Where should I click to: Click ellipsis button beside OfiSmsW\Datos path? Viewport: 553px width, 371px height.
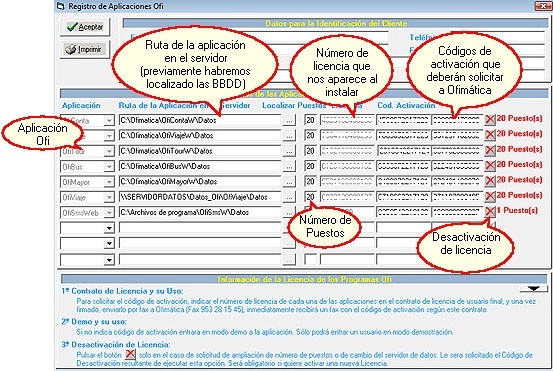289,212
